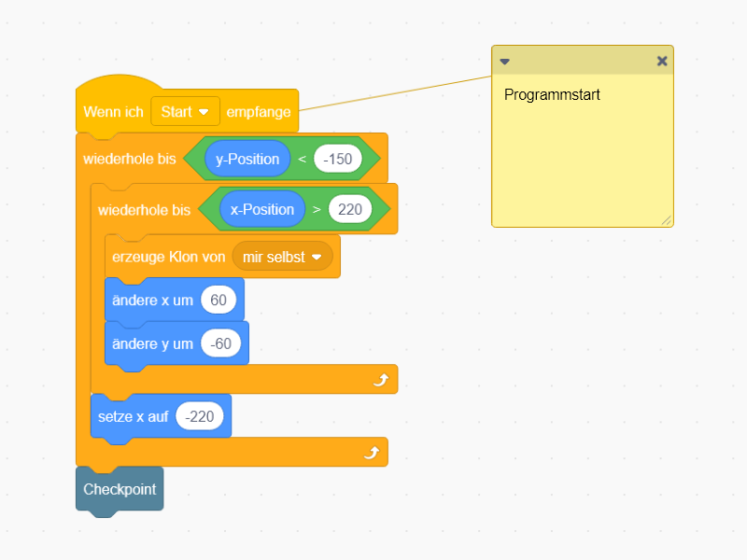Image resolution: width=747 pixels, height=560 pixels.
Task: Collapse the Programmstart comment with its arrow
Action: [x=504, y=62]
